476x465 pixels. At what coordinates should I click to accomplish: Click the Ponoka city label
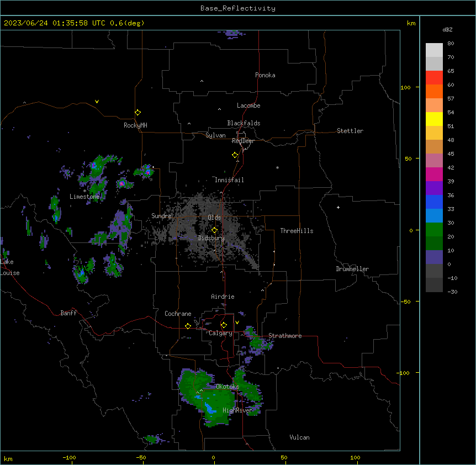(x=265, y=75)
